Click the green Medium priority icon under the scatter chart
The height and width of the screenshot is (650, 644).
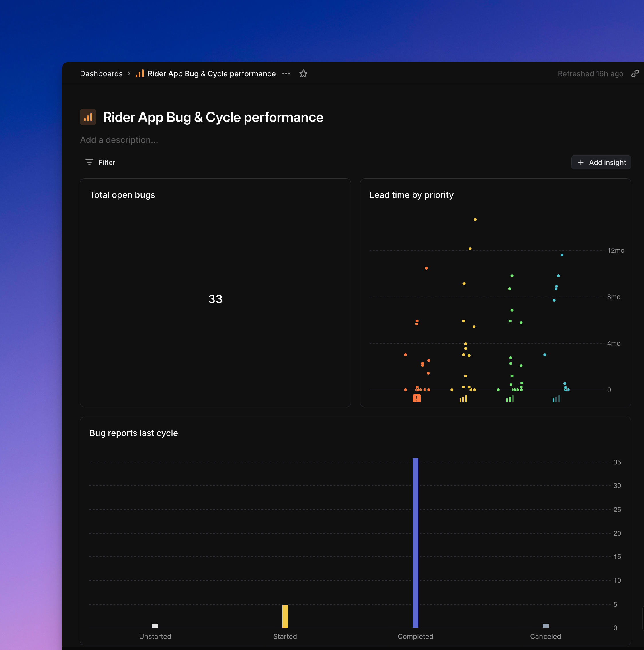(x=510, y=398)
